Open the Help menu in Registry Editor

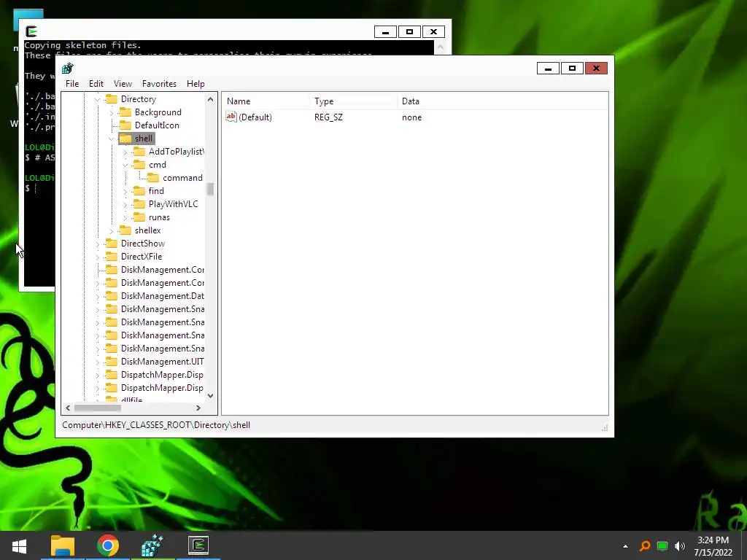click(196, 84)
